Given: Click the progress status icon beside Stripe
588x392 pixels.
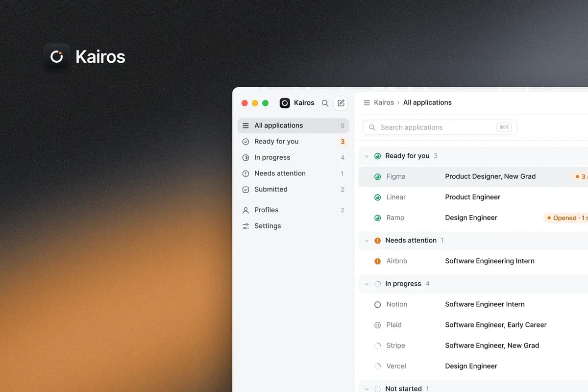Looking at the screenshot, I should 377,345.
